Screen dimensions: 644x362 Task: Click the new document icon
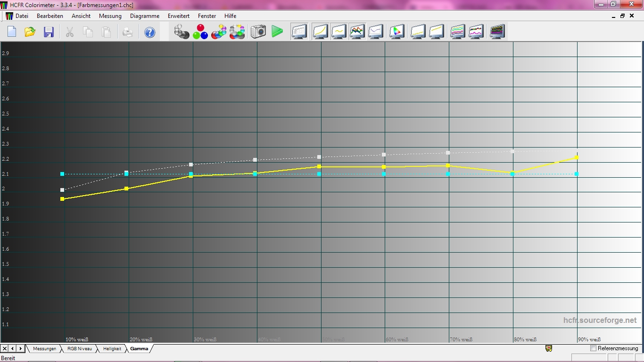pyautogui.click(x=12, y=32)
